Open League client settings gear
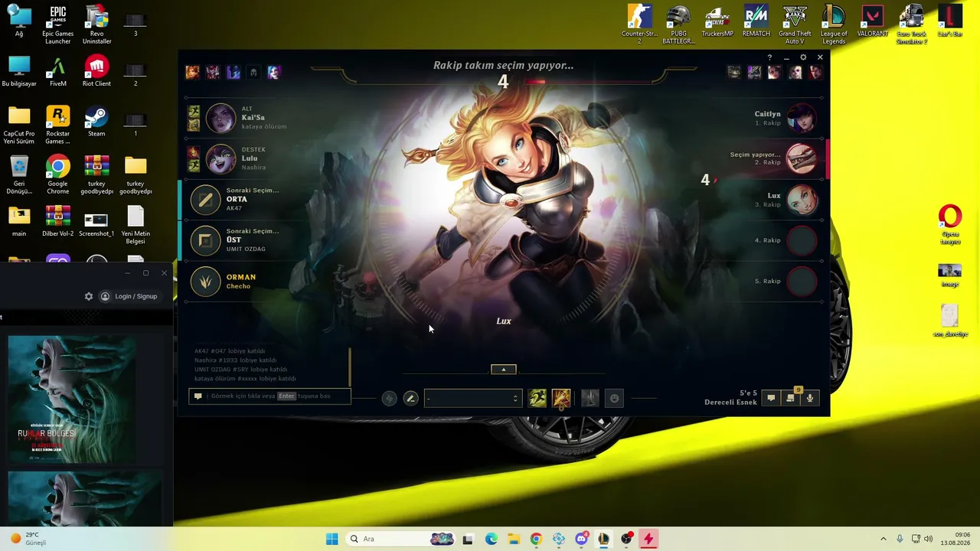 tap(803, 57)
